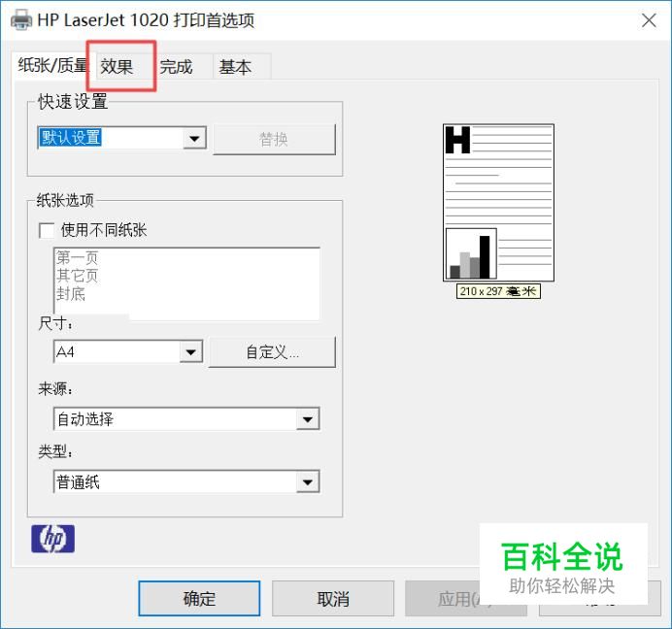Select 其它页 in the paper list
Viewport: 672px width, 629px height.
77,276
